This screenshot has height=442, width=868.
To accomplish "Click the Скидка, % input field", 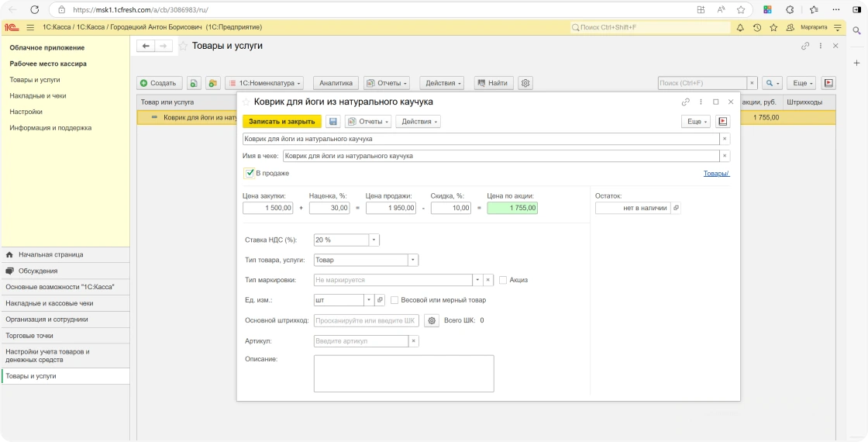I will tap(450, 209).
